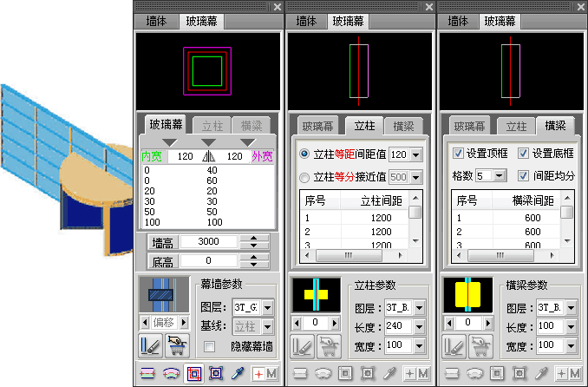
Task: Toggle the 设置顶框 checkbox
Action: click(x=458, y=154)
